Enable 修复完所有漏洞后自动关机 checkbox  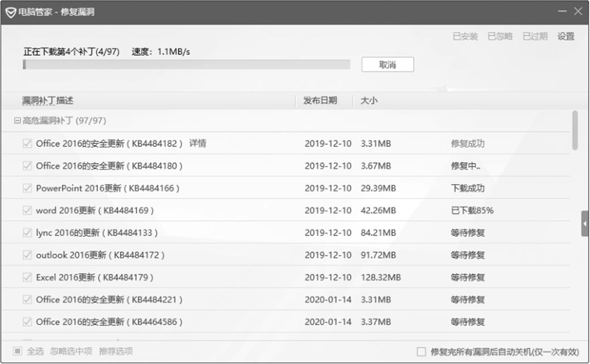(421, 352)
